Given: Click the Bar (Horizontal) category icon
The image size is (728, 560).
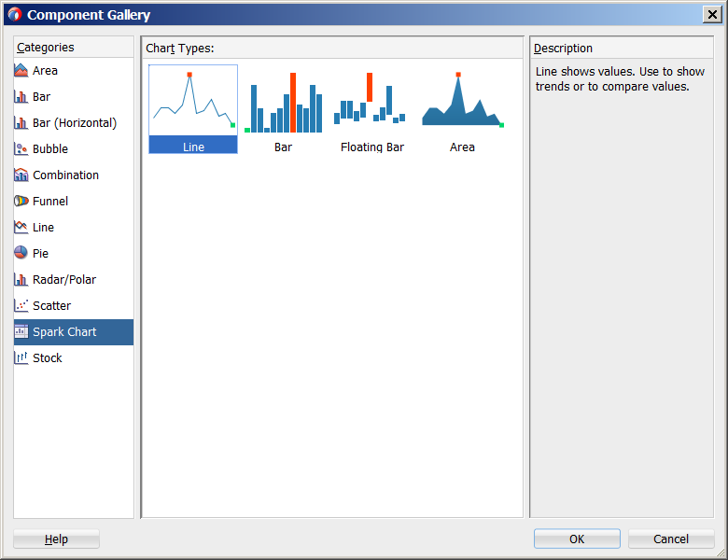Looking at the screenshot, I should tap(21, 122).
